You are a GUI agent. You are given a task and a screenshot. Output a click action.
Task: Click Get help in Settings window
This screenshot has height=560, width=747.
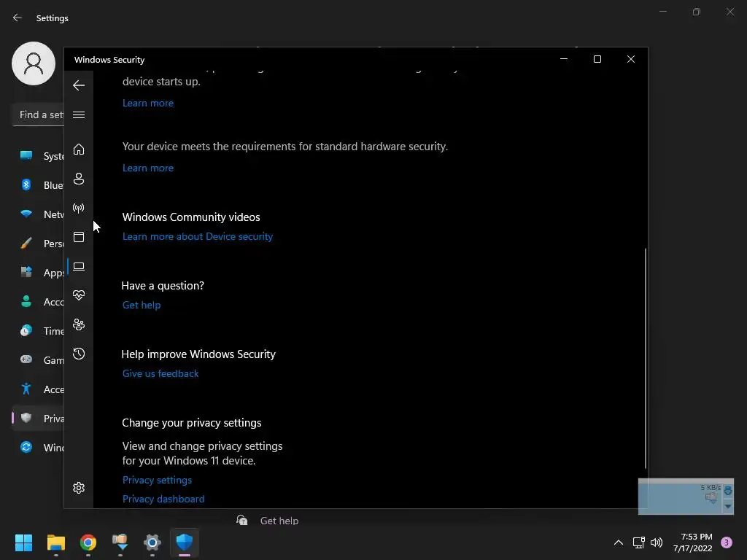click(x=279, y=521)
